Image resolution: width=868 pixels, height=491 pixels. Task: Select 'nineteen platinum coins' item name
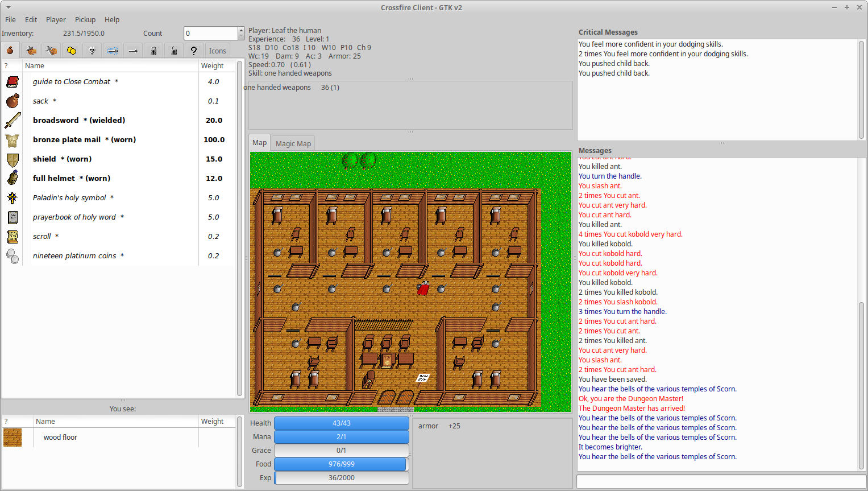pyautogui.click(x=74, y=256)
